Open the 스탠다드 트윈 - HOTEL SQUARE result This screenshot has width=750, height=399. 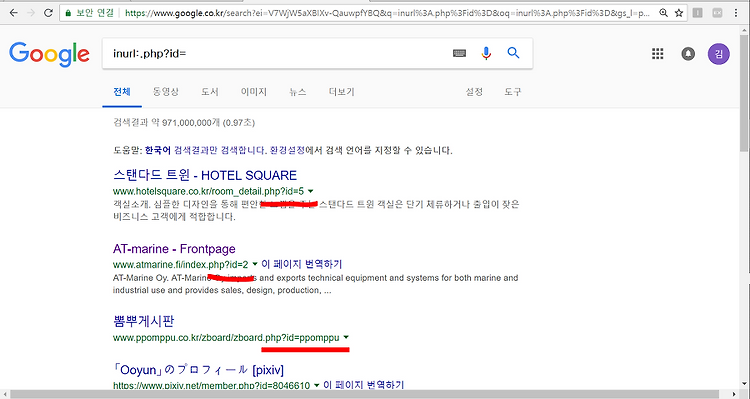coord(205,175)
